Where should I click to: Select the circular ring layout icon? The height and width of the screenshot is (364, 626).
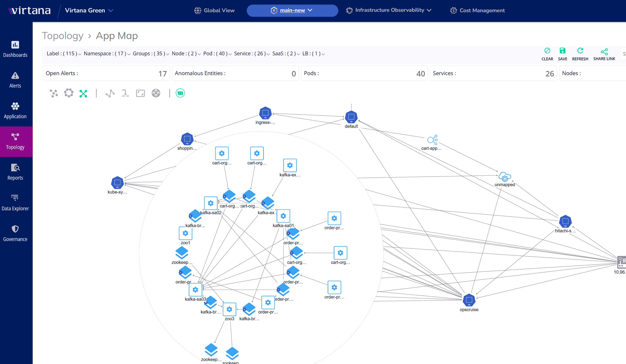pos(69,93)
